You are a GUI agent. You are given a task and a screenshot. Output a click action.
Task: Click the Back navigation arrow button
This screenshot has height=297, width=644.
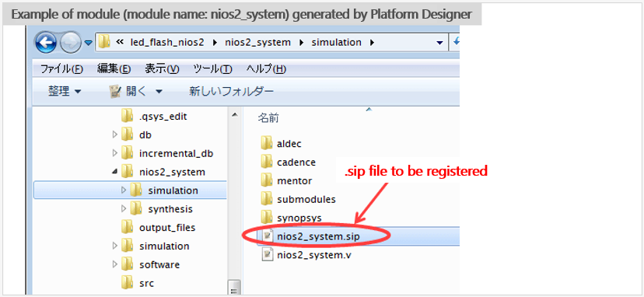pos(46,43)
